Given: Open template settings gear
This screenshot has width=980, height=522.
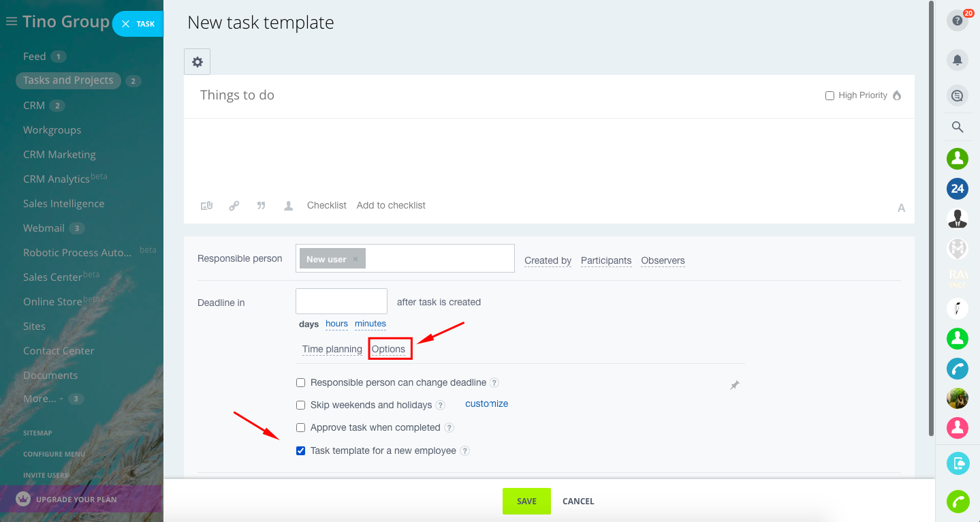Looking at the screenshot, I should pyautogui.click(x=197, y=62).
